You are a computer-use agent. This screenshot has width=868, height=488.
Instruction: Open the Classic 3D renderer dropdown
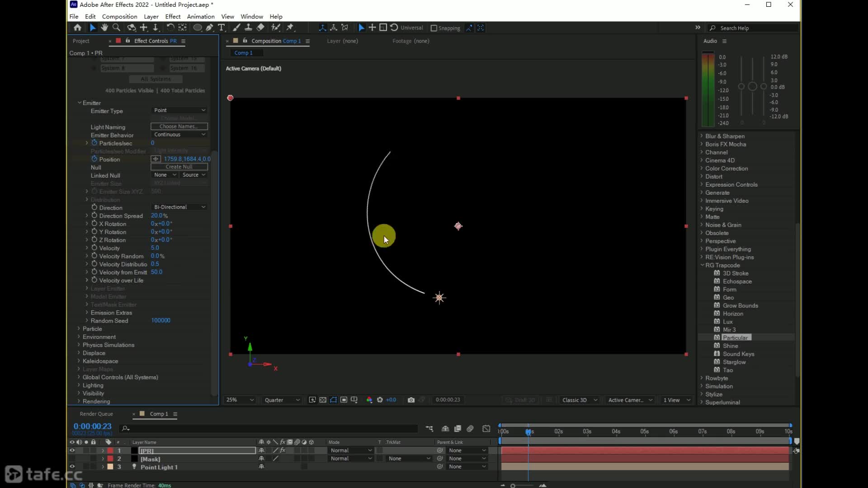(580, 400)
